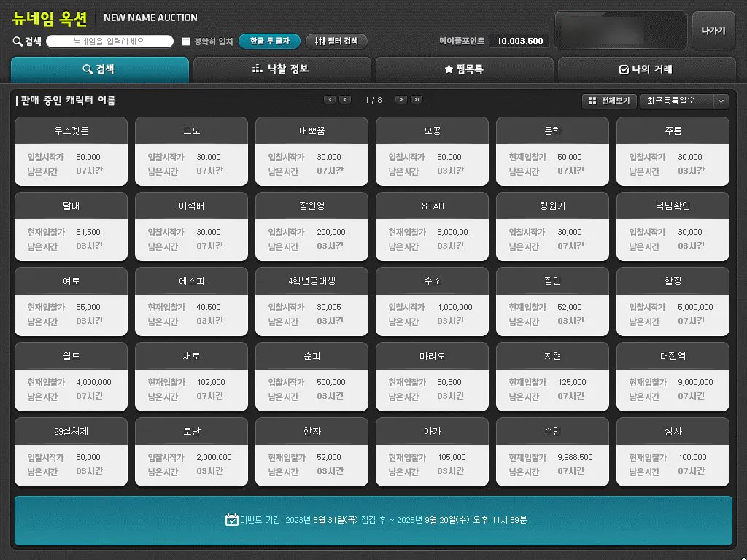This screenshot has width=747, height=560.
Task: Click the magnifier icon beside the nickname field
Action: 18,42
